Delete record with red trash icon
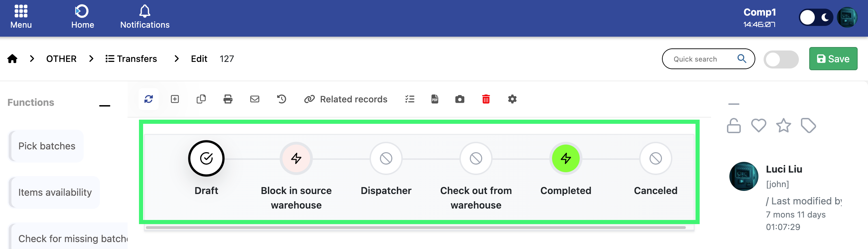868x249 pixels. tap(486, 99)
